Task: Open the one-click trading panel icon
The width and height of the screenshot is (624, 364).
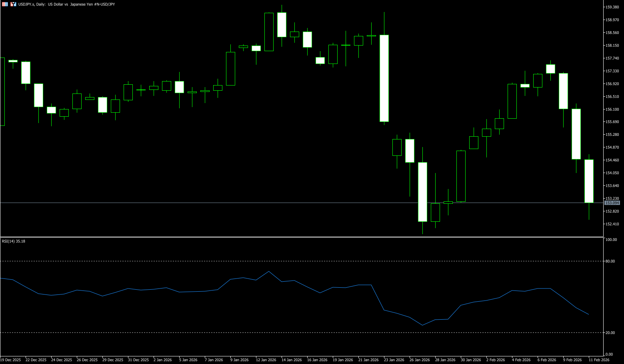Action: coord(13,4)
